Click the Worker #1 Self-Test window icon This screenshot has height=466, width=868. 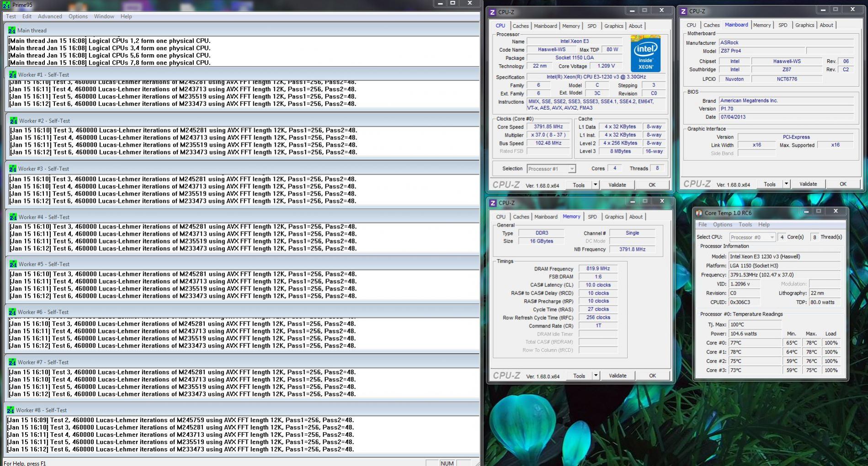click(13, 74)
